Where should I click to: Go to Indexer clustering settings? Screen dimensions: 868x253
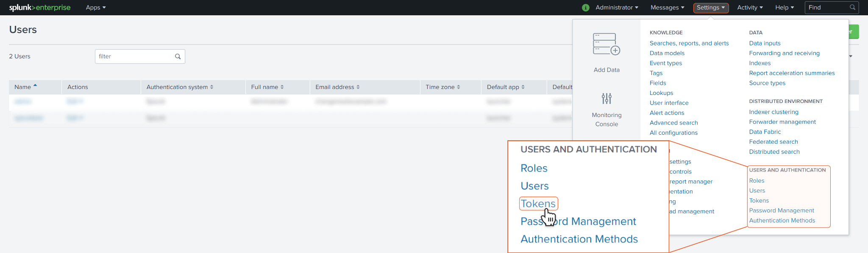tap(773, 112)
